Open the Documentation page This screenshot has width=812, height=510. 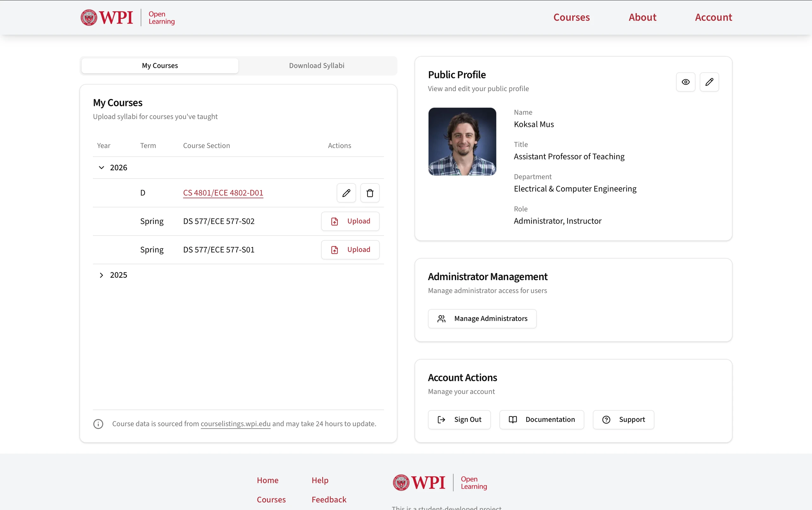point(541,419)
